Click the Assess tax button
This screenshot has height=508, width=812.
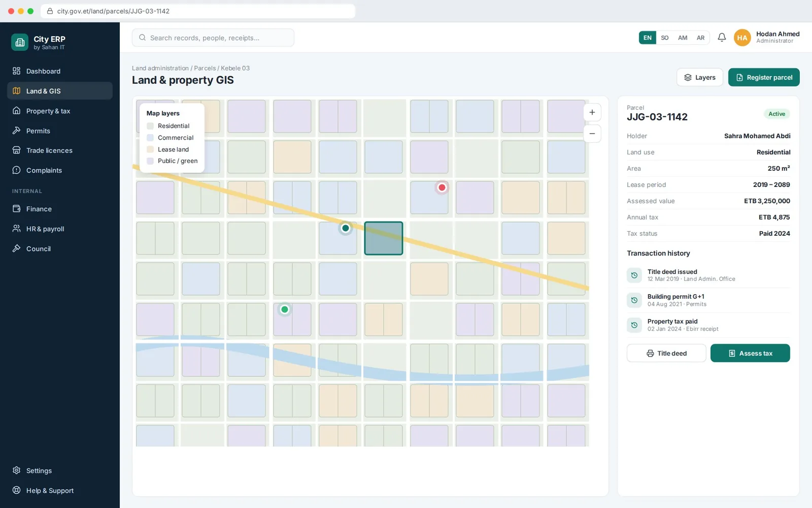(x=750, y=353)
